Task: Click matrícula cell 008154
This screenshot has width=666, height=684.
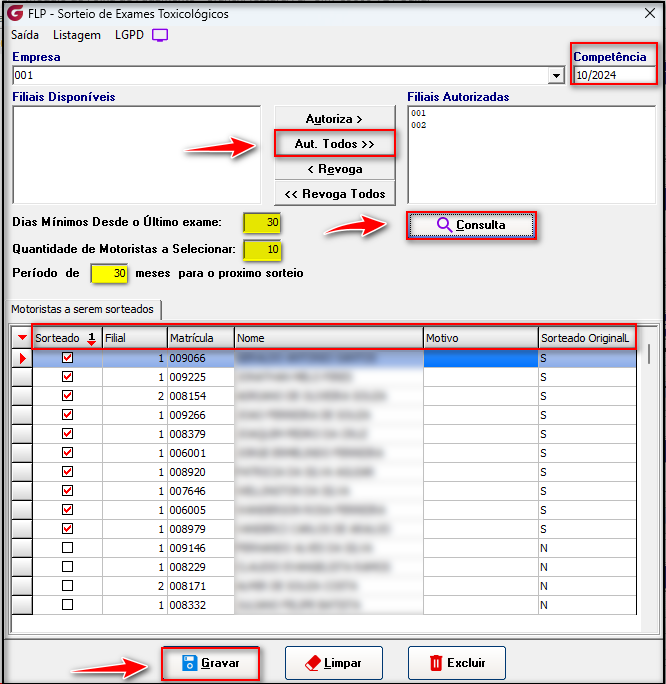Action: [201, 396]
